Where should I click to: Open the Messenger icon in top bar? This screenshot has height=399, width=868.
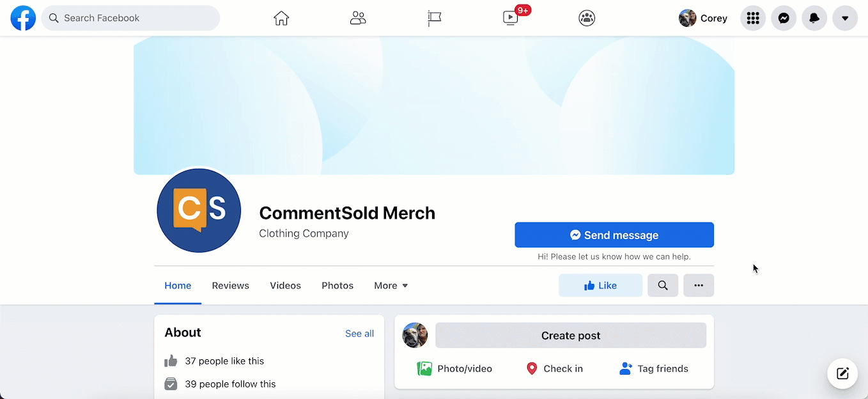pyautogui.click(x=784, y=18)
